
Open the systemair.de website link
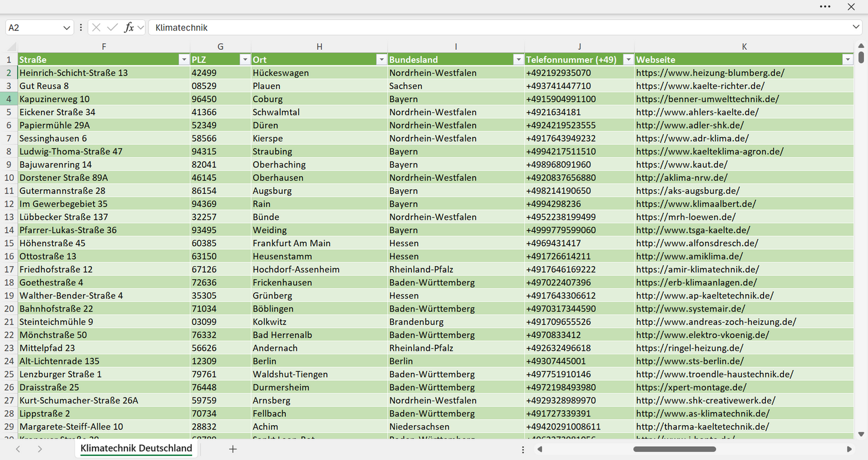(x=691, y=309)
